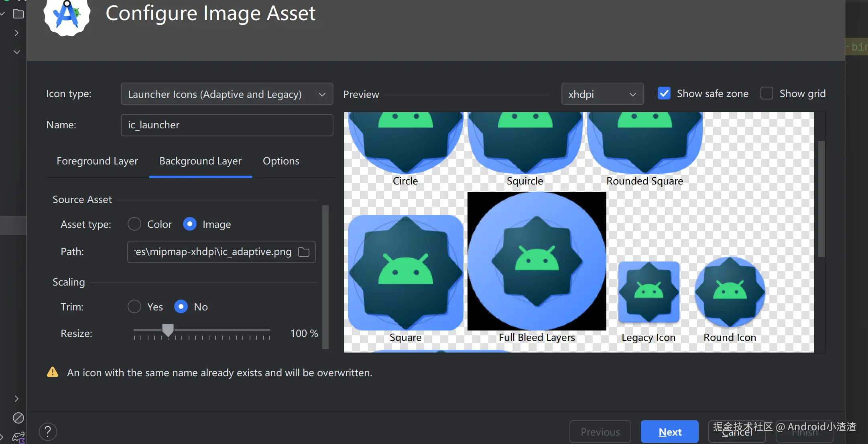Viewport: 868px width, 444px height.
Task: Select Color asset type radio button
Action: coord(134,224)
